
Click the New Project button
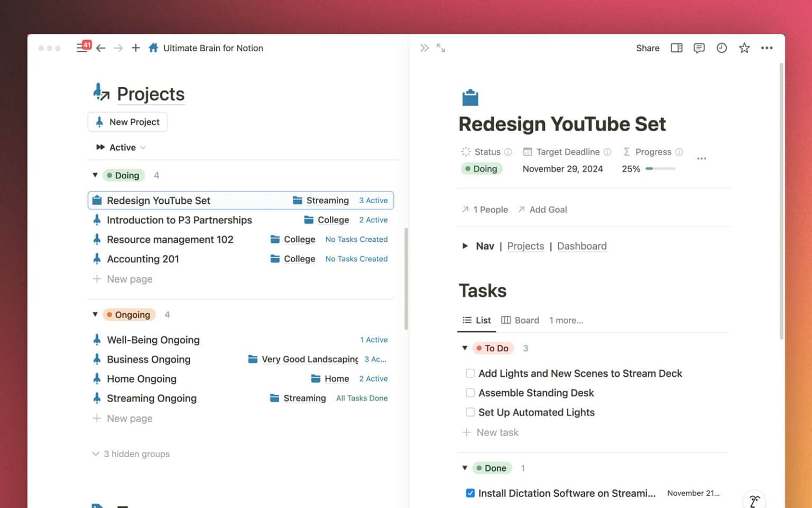pos(128,122)
